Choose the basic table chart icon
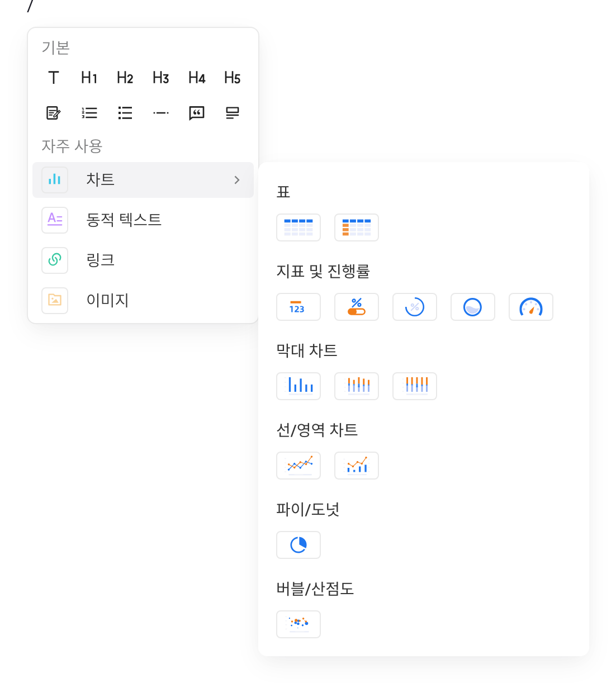This screenshot has height=683, width=616. 298,227
